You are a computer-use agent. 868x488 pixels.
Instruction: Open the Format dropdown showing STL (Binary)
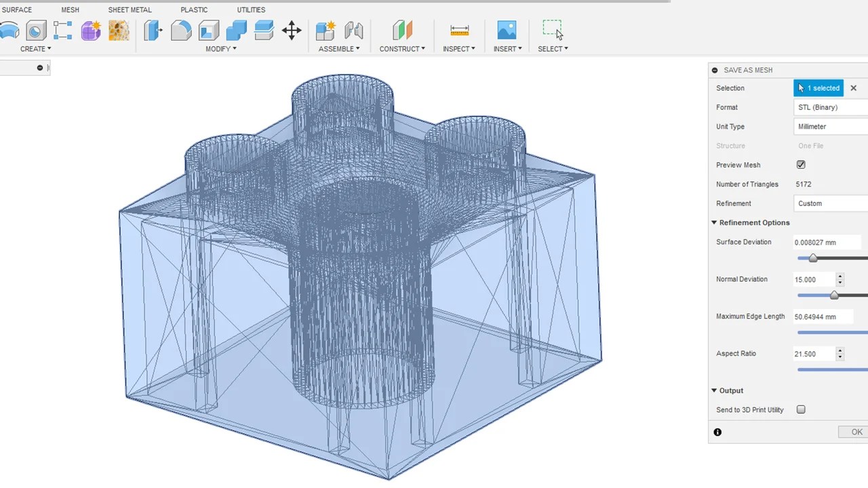[x=831, y=107]
